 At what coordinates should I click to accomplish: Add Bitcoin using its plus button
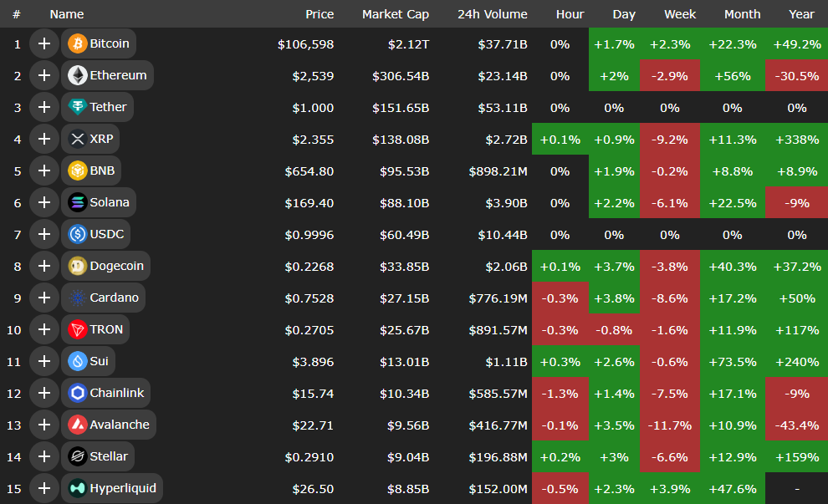(x=44, y=43)
